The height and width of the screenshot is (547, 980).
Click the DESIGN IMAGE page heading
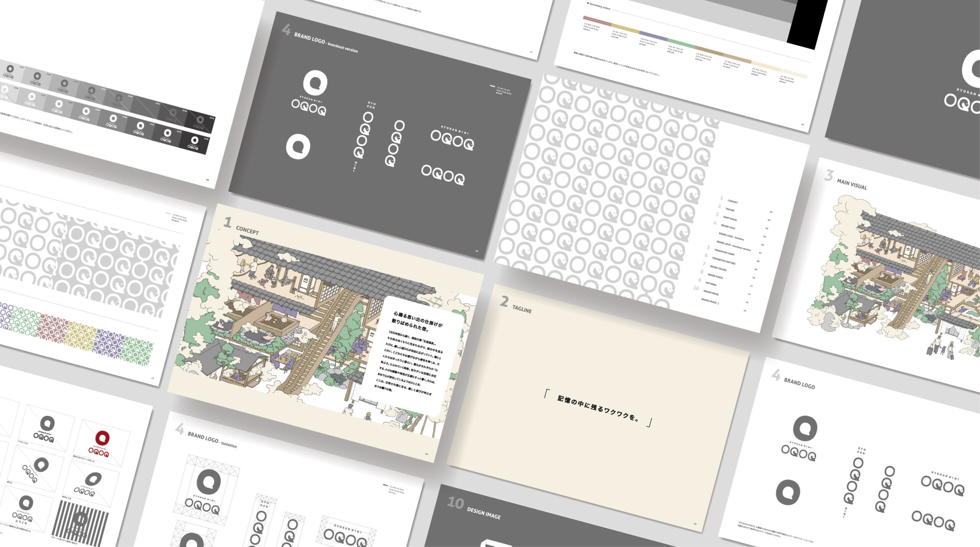tap(483, 514)
